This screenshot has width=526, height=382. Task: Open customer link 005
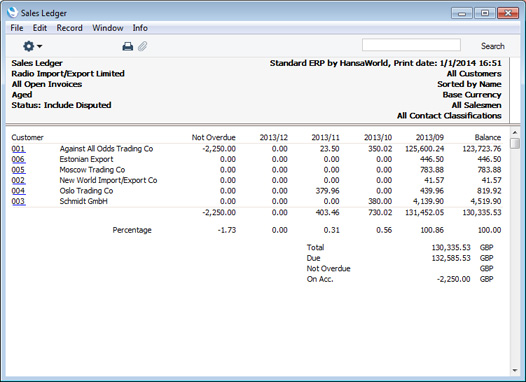coord(18,170)
